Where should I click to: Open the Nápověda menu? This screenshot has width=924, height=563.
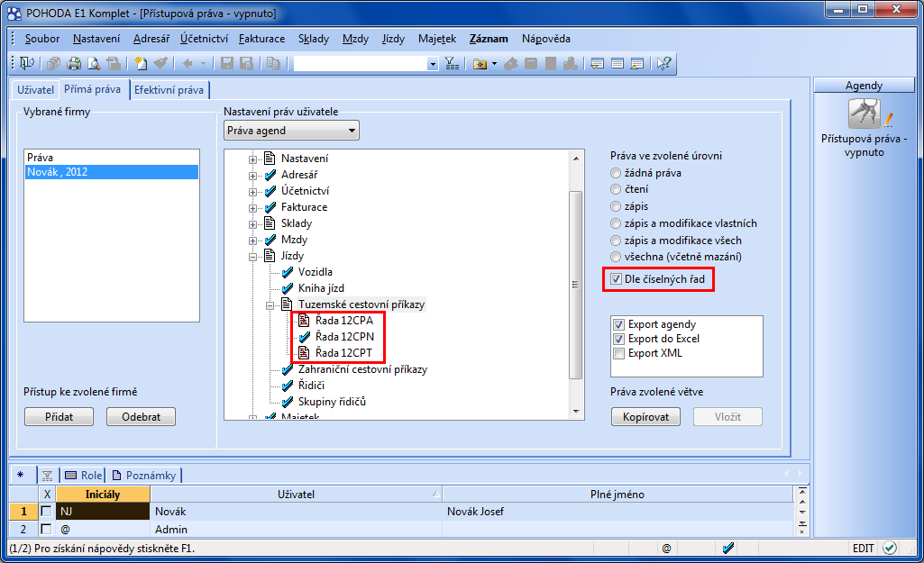tap(545, 39)
